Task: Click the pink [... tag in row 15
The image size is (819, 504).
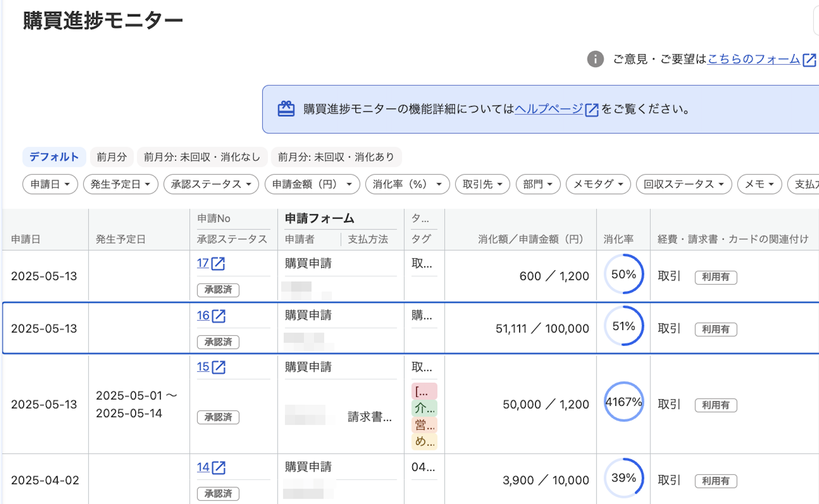Action: pos(424,391)
